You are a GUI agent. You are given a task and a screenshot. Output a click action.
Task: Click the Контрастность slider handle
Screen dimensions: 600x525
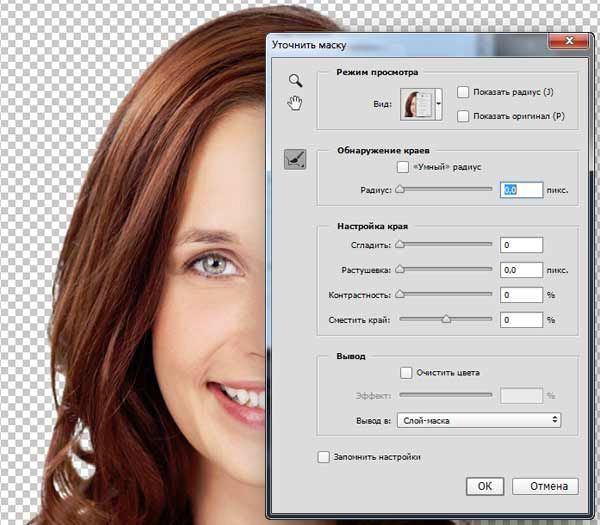point(400,294)
